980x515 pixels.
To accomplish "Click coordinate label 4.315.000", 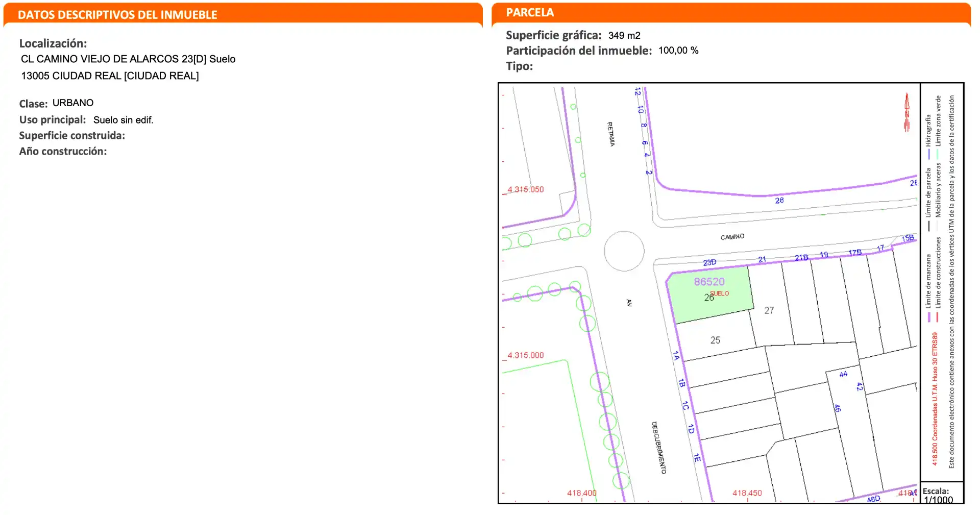I will 525,355.
